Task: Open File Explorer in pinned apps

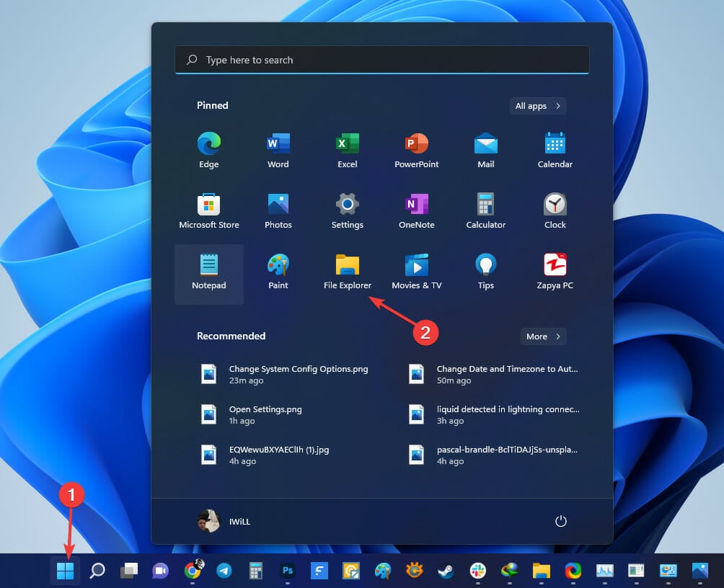Action: coord(348,272)
